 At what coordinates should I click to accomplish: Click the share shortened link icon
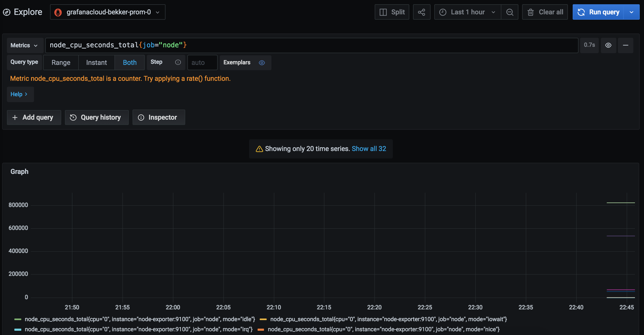422,12
